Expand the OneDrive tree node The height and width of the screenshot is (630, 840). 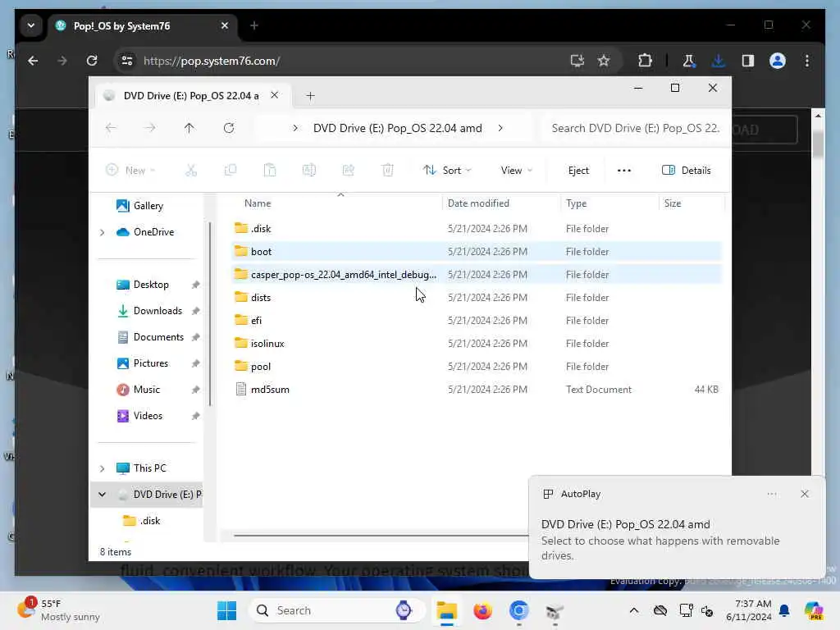coord(102,232)
